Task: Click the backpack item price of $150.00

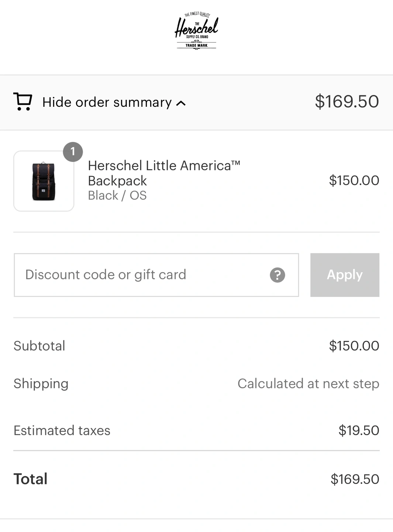Action: [x=354, y=181]
